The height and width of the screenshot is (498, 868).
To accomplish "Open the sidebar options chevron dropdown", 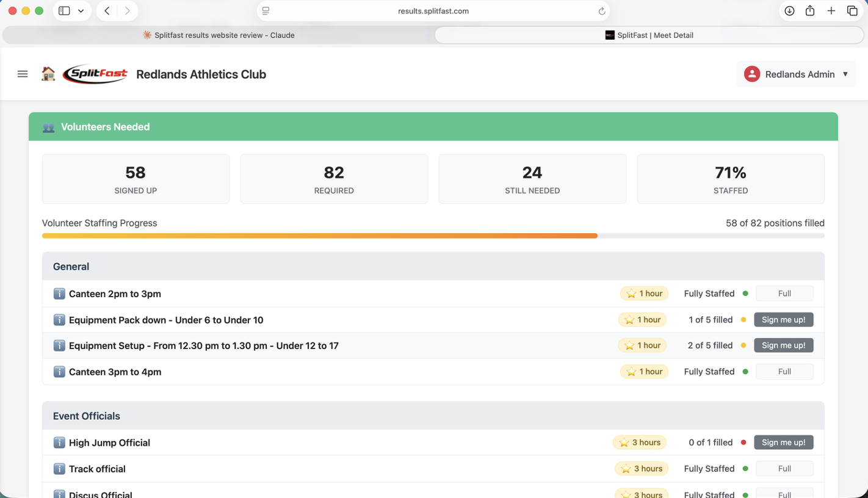I will pyautogui.click(x=81, y=10).
